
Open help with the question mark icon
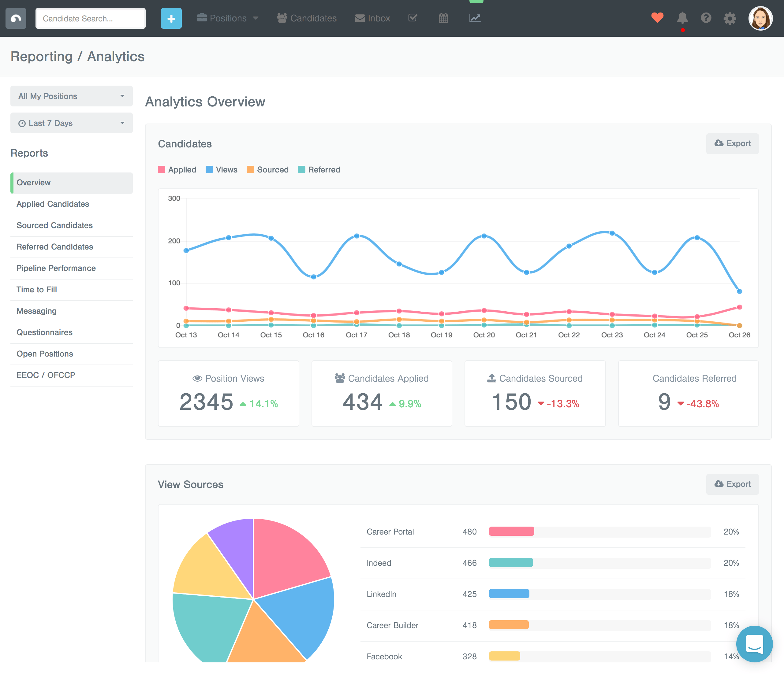[706, 18]
